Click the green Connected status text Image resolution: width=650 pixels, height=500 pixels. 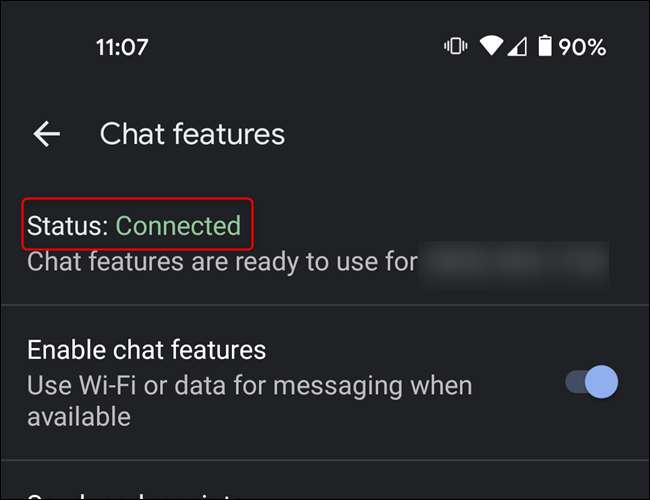point(178,226)
